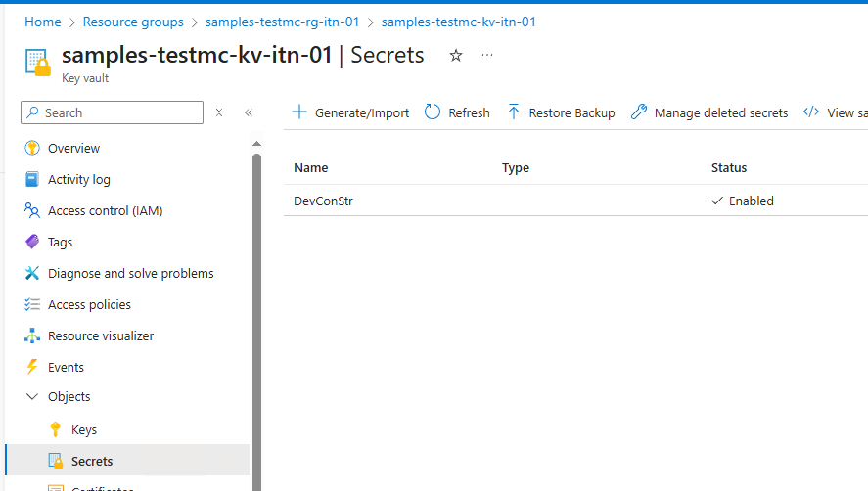This screenshot has height=491, width=868.
Task: Clear the sidebar search with X
Action: [219, 112]
